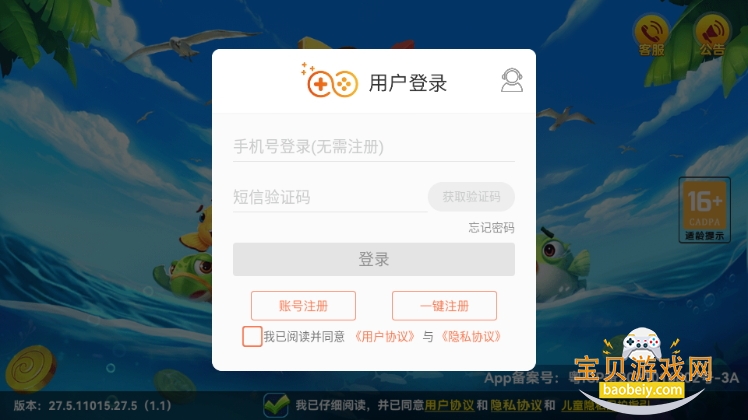This screenshot has height=420, width=748.
Task: Tick the 我已阅读并同意 agreement checkbox
Action: [252, 336]
